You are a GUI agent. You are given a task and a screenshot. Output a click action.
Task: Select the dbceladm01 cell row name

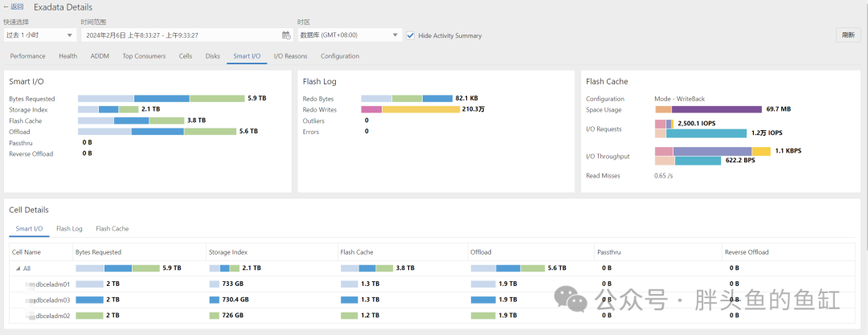point(52,284)
